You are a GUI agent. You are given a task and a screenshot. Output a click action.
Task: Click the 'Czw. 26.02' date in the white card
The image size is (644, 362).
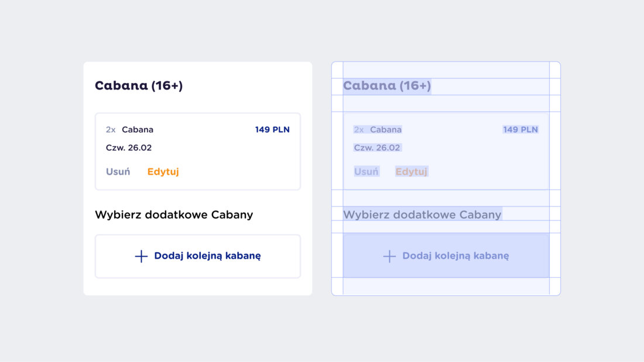point(129,148)
